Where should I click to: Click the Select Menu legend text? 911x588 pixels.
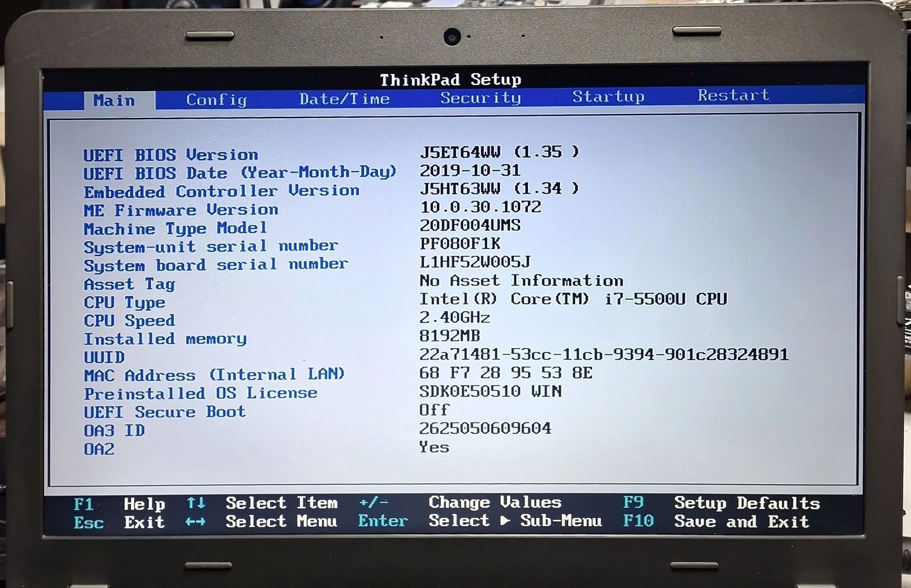point(281,521)
